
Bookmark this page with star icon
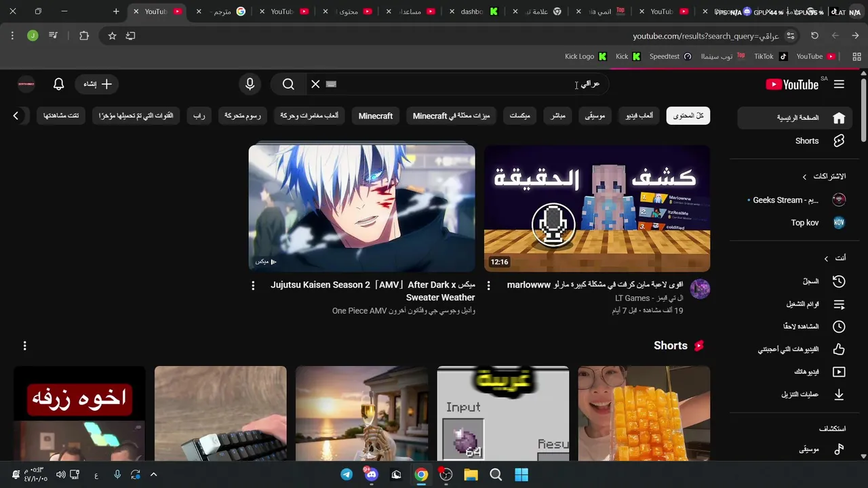click(x=113, y=36)
